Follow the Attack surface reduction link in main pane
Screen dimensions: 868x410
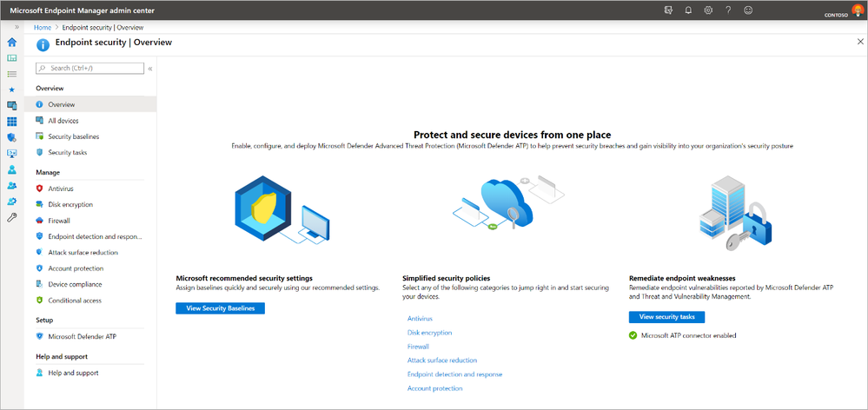(x=442, y=360)
